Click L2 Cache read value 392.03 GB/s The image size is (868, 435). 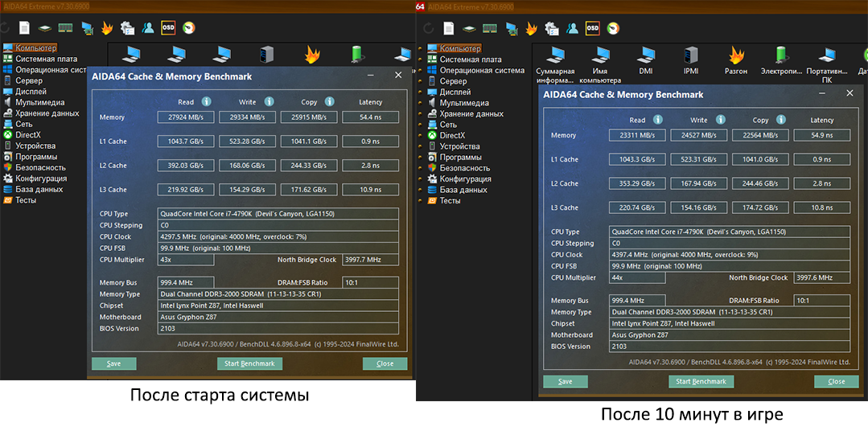(x=186, y=166)
